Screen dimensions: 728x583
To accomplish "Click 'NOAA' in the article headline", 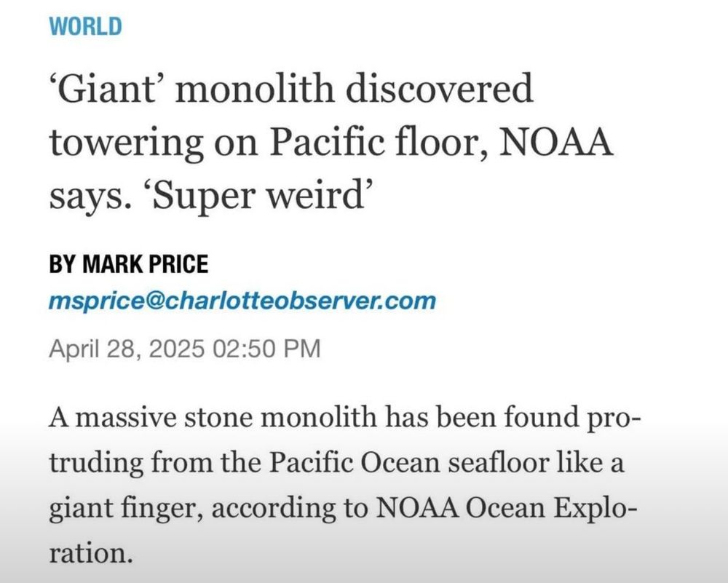I will pyautogui.click(x=555, y=142).
